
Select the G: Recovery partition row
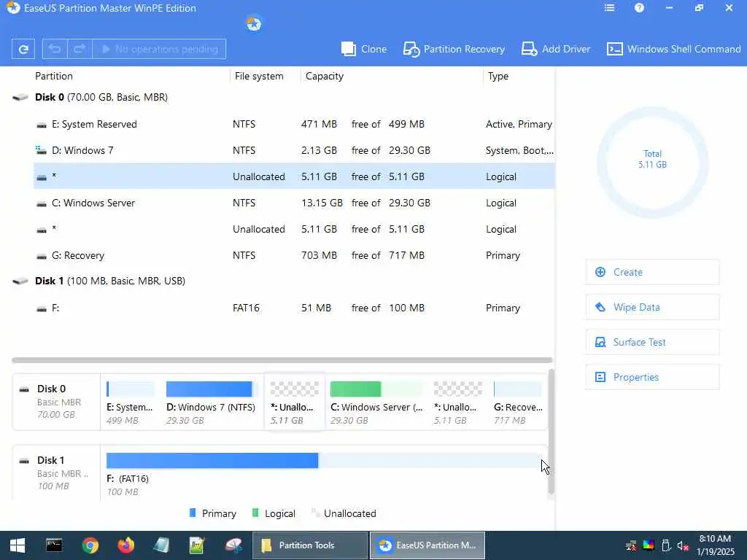(x=294, y=255)
